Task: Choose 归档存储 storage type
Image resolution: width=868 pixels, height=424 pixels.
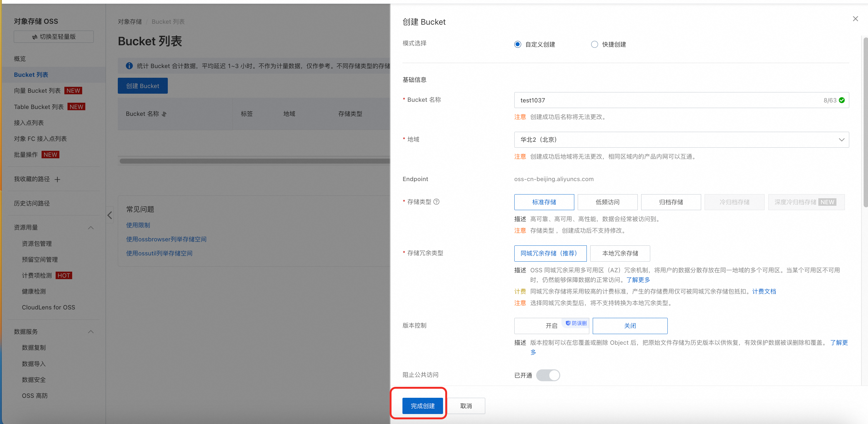Action: [x=671, y=202]
